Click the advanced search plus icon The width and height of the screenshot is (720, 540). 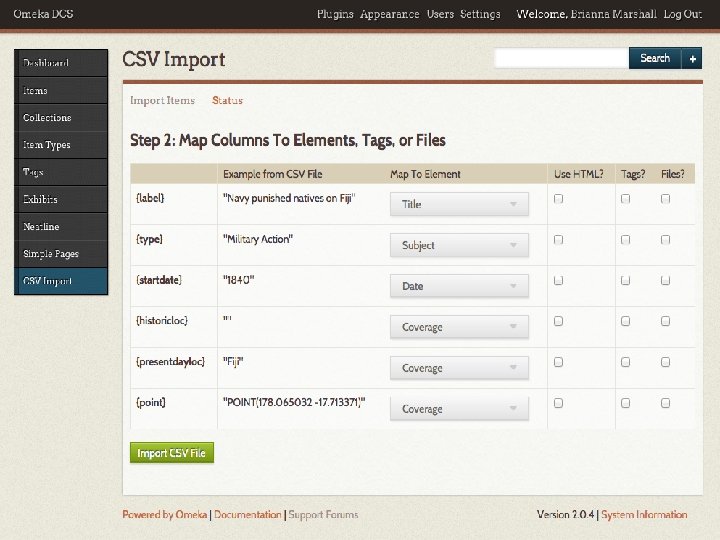pyautogui.click(x=692, y=58)
